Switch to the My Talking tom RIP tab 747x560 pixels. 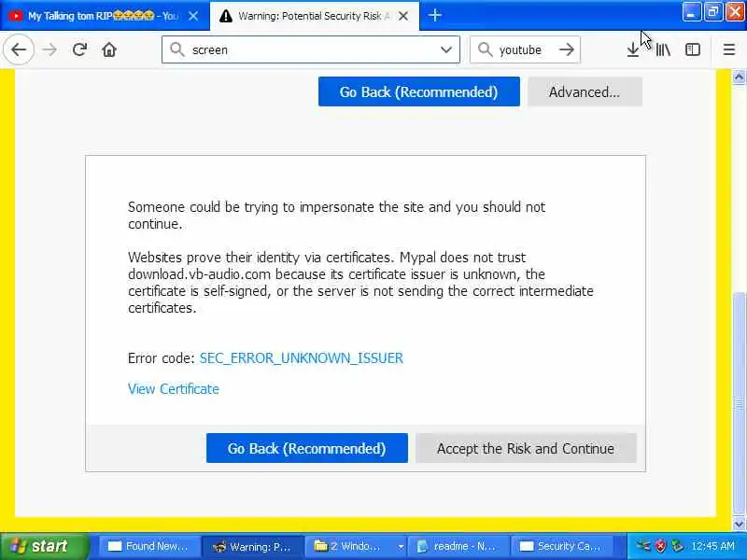(105, 16)
